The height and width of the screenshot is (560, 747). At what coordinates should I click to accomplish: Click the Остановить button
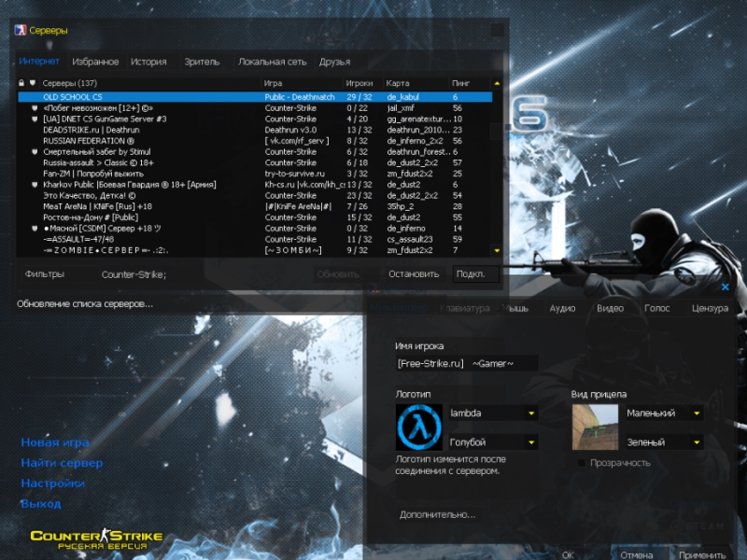tap(414, 274)
